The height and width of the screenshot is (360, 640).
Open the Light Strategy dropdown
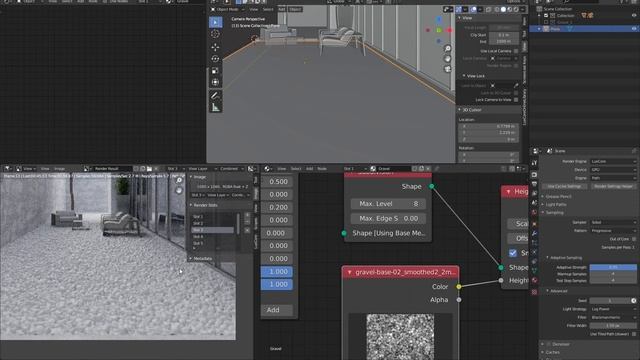(613, 309)
